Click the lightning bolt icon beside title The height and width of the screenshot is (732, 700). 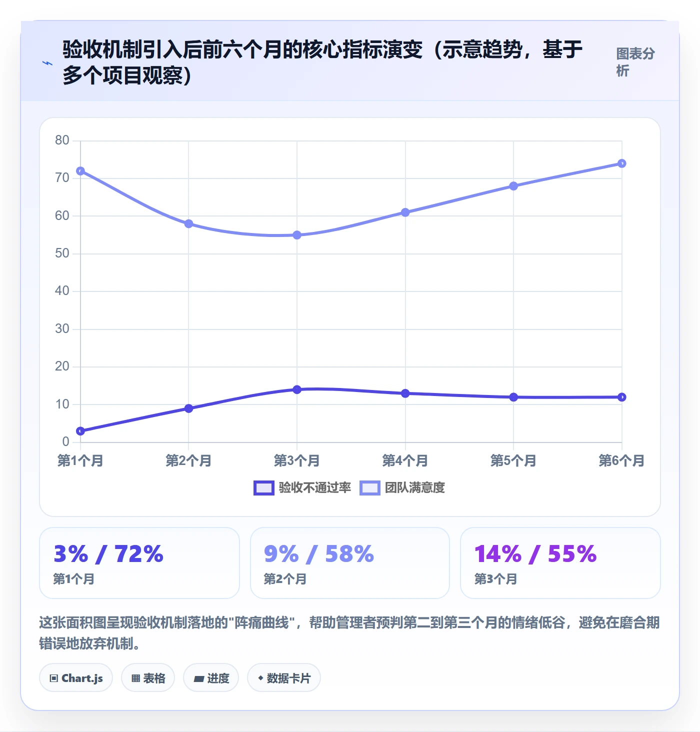pyautogui.click(x=47, y=63)
